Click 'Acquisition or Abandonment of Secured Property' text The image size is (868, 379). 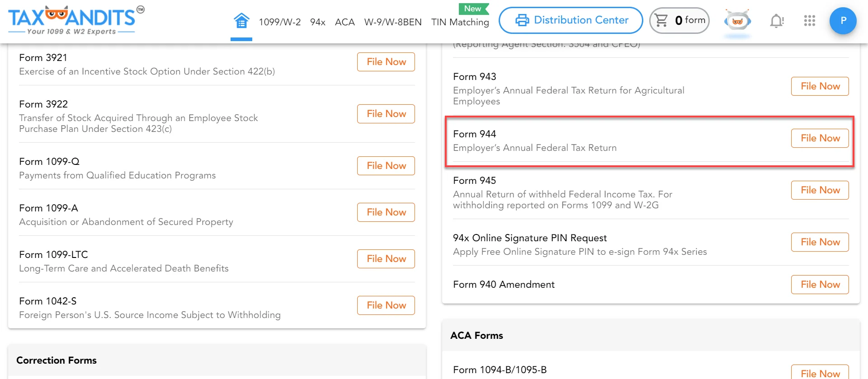coord(126,222)
